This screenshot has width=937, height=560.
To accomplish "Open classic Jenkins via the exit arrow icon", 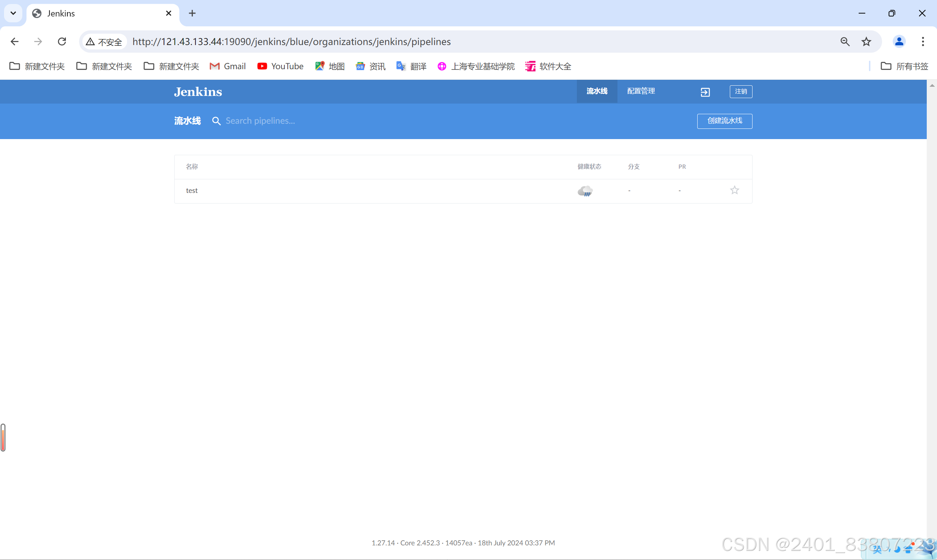I will coord(705,92).
